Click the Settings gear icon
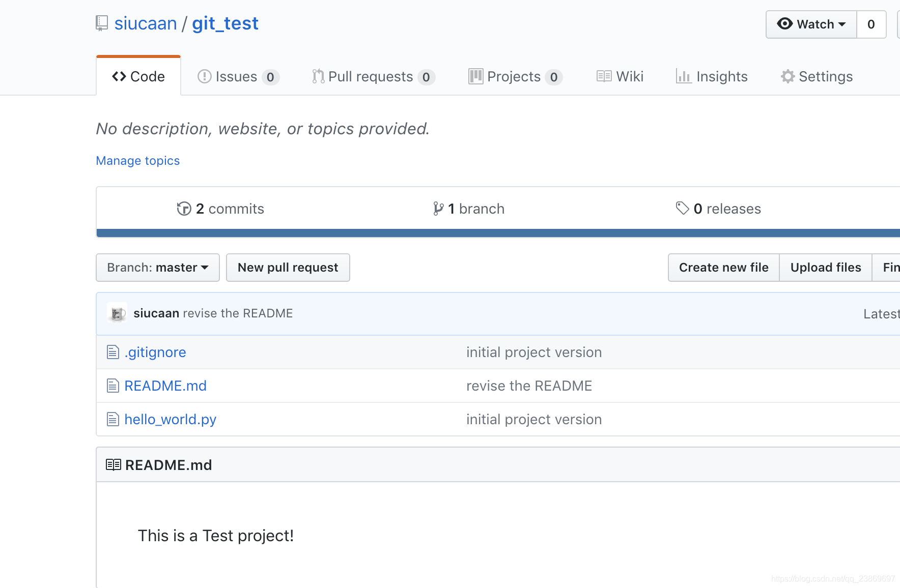This screenshot has height=588, width=900. [x=787, y=76]
